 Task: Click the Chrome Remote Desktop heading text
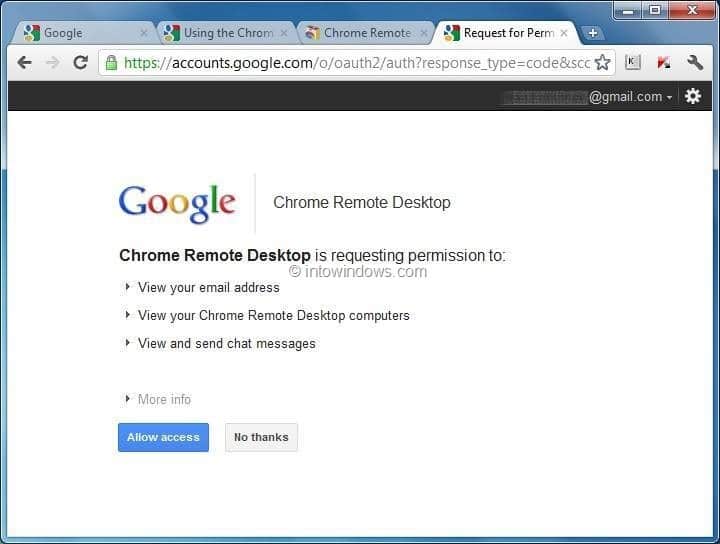362,202
